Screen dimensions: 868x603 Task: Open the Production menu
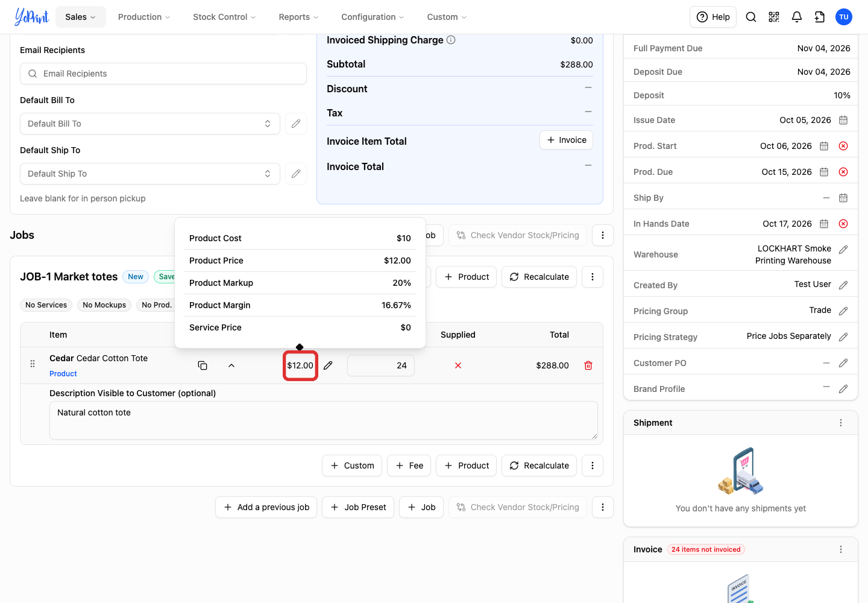(x=144, y=17)
